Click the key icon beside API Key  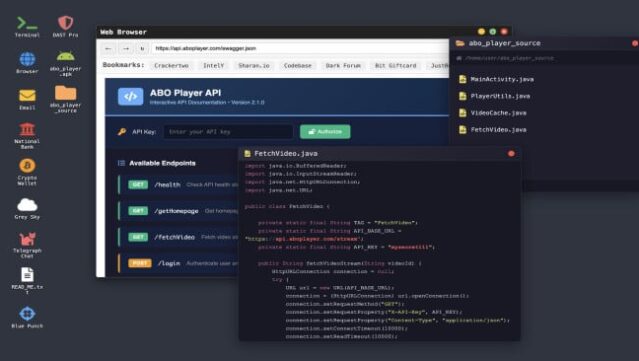(121, 132)
